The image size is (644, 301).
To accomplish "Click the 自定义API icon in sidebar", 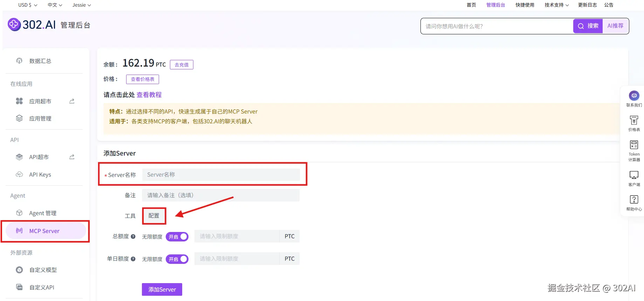I will (19, 287).
